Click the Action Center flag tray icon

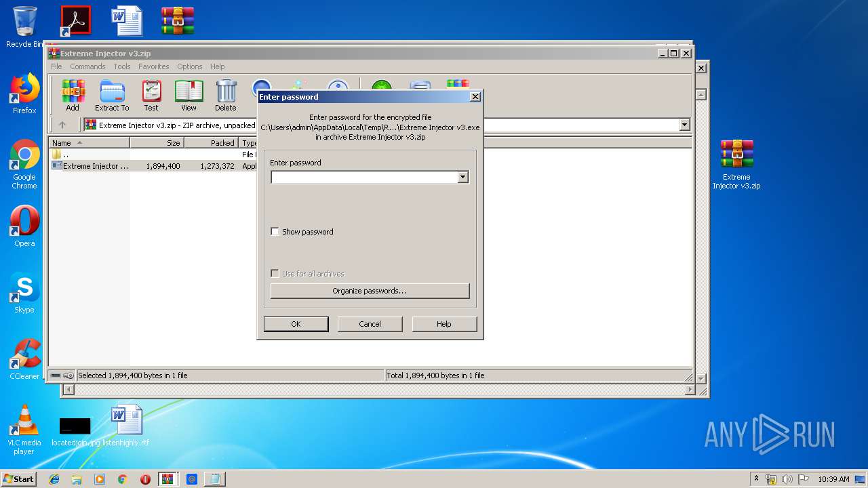(x=803, y=479)
